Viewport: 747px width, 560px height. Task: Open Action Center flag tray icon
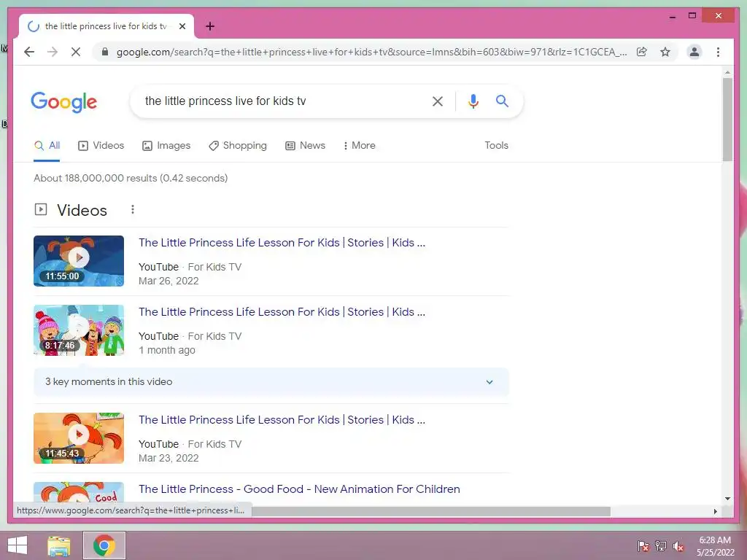(x=643, y=546)
